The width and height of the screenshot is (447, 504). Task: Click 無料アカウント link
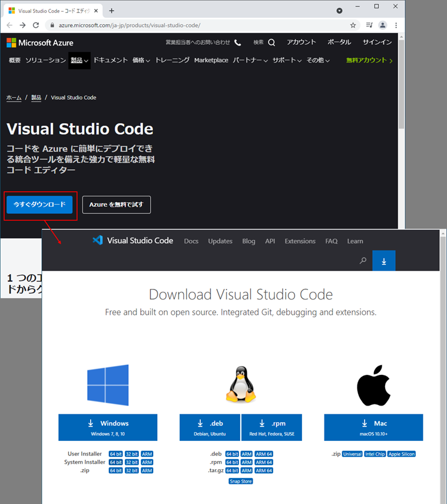click(369, 61)
